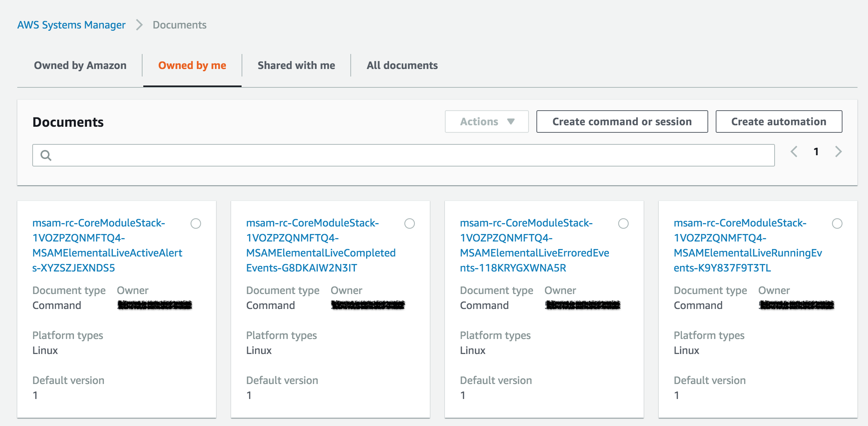Viewport: 868px width, 426px height.
Task: Open AWS Systems Manager breadcrumb link
Action: pos(71,25)
